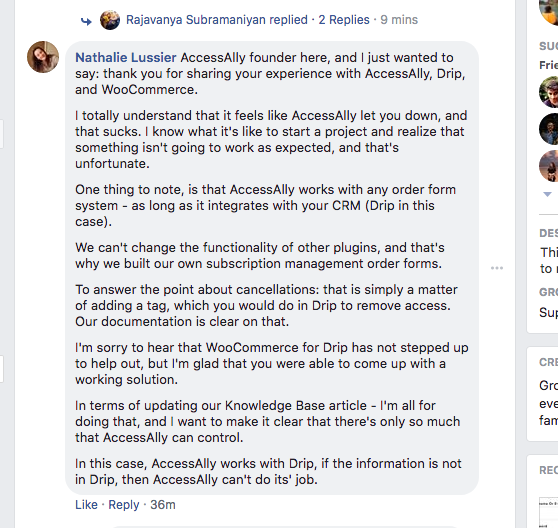
Task: Select the first suggested friend avatar in sidebar
Action: coord(549,92)
